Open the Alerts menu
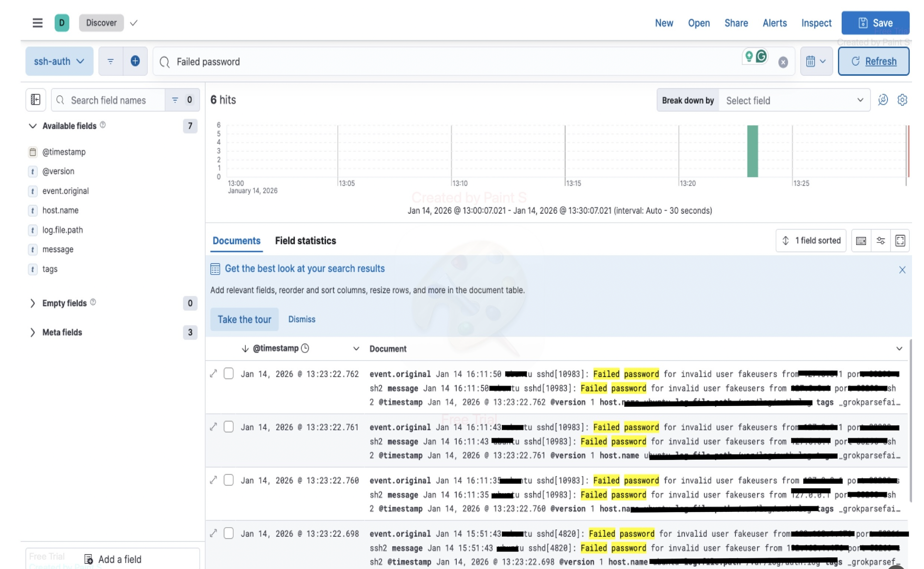The image size is (924, 569). click(774, 23)
